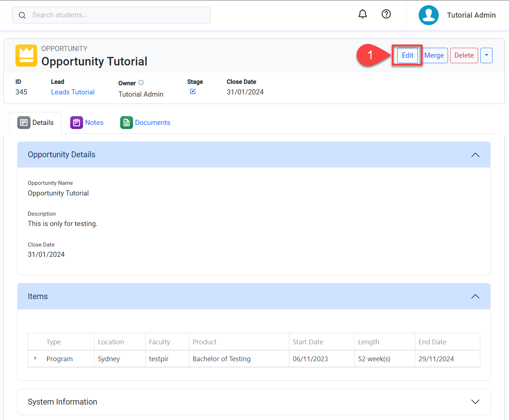This screenshot has height=420, width=509.
Task: Click the Owner info icon
Action: point(141,83)
